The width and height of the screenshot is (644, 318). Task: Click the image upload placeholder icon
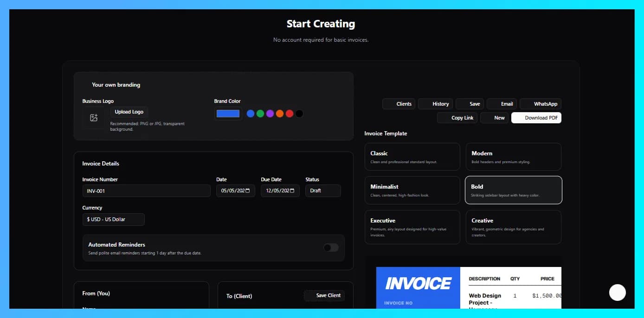pyautogui.click(x=94, y=118)
